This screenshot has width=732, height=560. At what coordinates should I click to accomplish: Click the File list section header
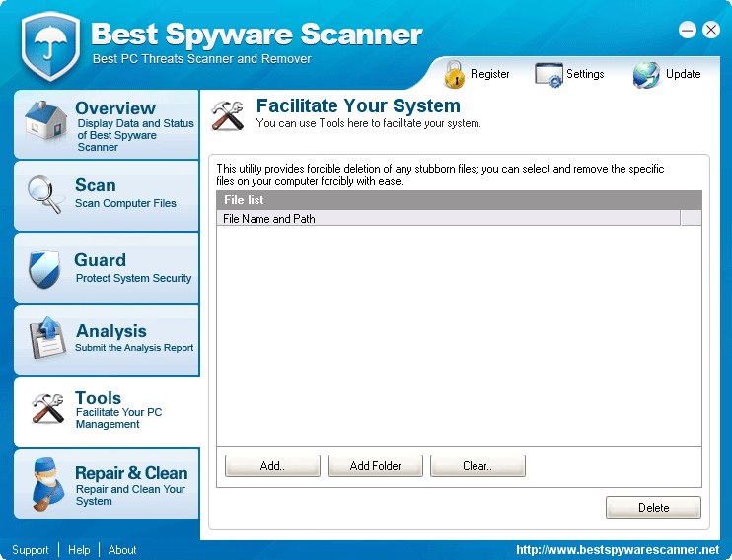click(x=459, y=200)
